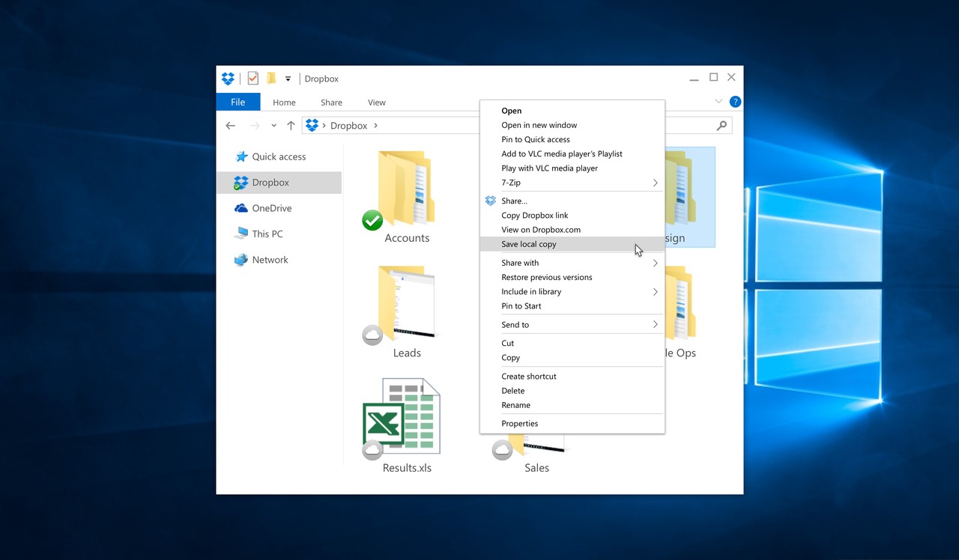Switch to the Share ribbon tab
This screenshot has width=959, height=560.
point(331,103)
